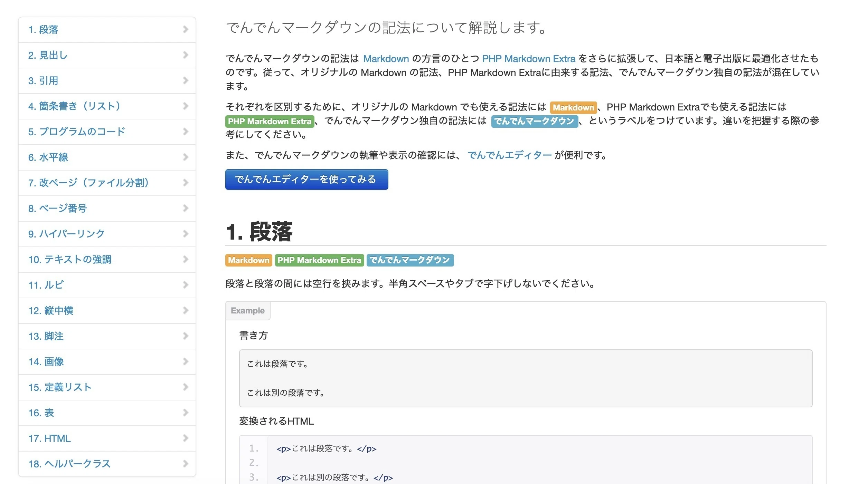Click text これは段落です。 in code box

[277, 364]
